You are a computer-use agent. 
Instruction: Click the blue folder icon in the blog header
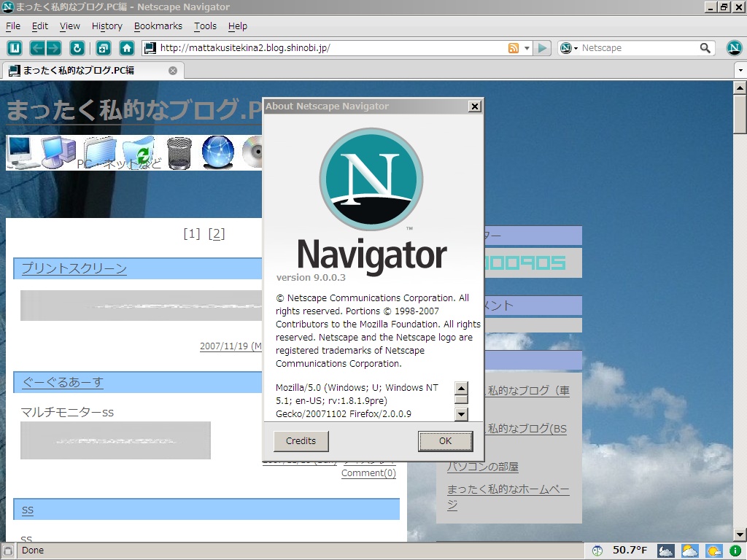[x=99, y=152]
